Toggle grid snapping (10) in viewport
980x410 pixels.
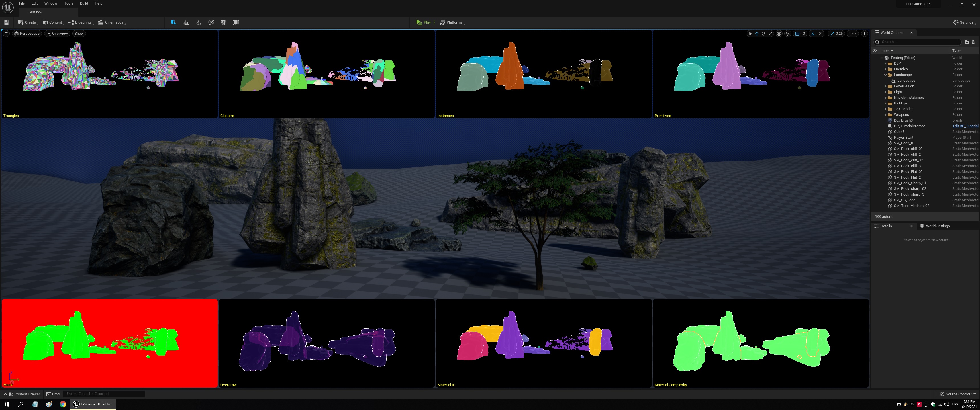[x=800, y=34]
